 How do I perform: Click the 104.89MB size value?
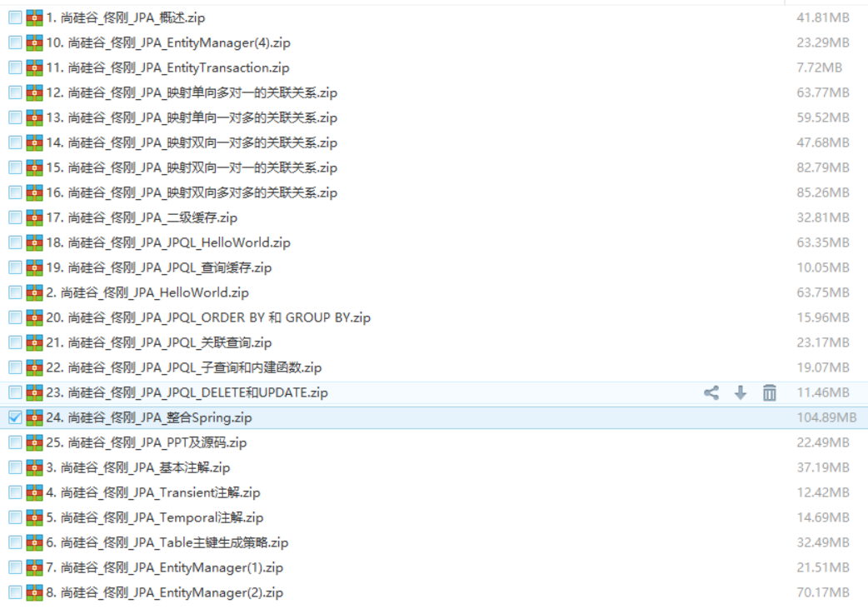826,417
